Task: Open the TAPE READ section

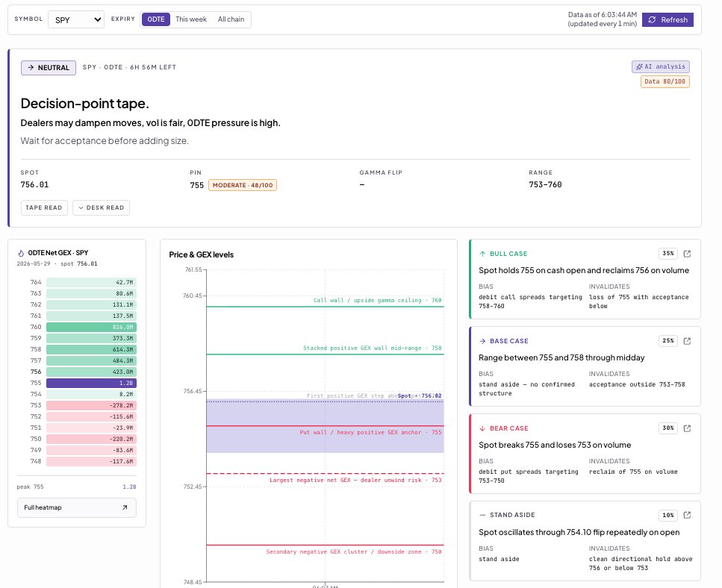Action: [x=44, y=207]
